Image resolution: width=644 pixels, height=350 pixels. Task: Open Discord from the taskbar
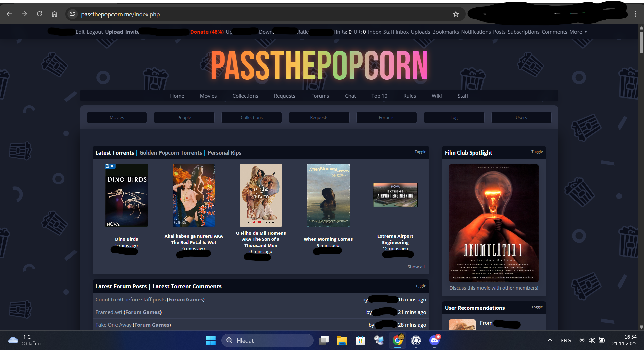coord(434,340)
